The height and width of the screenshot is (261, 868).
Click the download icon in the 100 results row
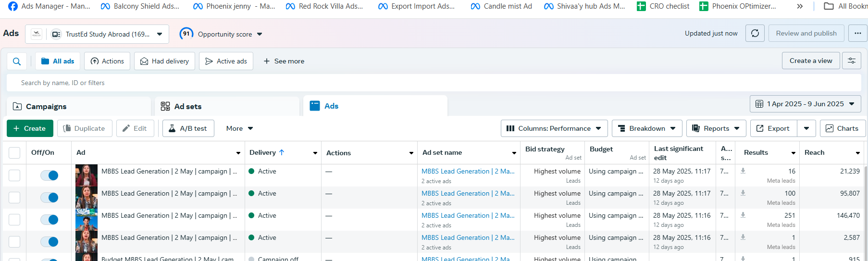click(x=743, y=193)
